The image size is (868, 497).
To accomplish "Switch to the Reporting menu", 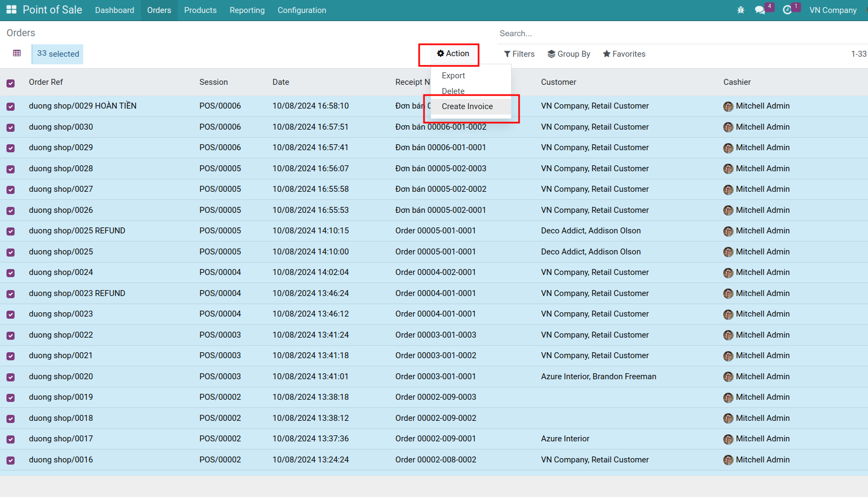I will click(247, 10).
